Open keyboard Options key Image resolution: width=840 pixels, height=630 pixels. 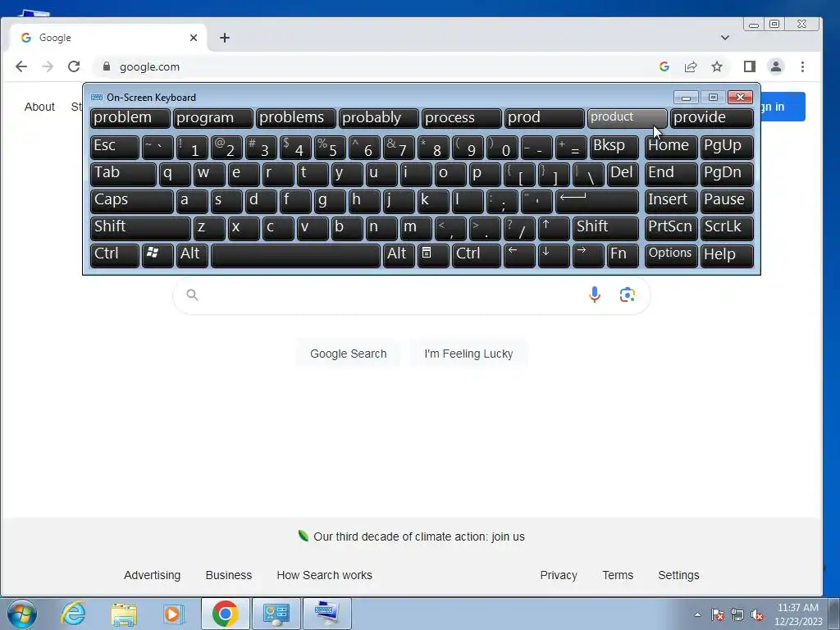[671, 255]
